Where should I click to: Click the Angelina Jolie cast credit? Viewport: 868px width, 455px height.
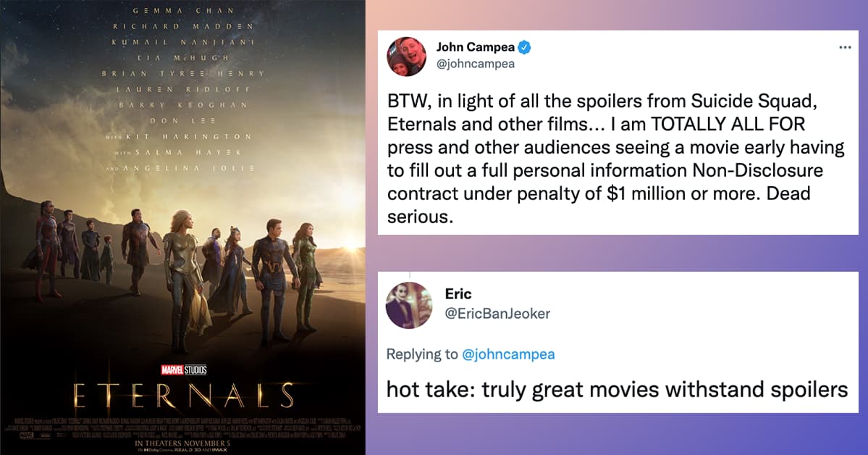[184, 168]
